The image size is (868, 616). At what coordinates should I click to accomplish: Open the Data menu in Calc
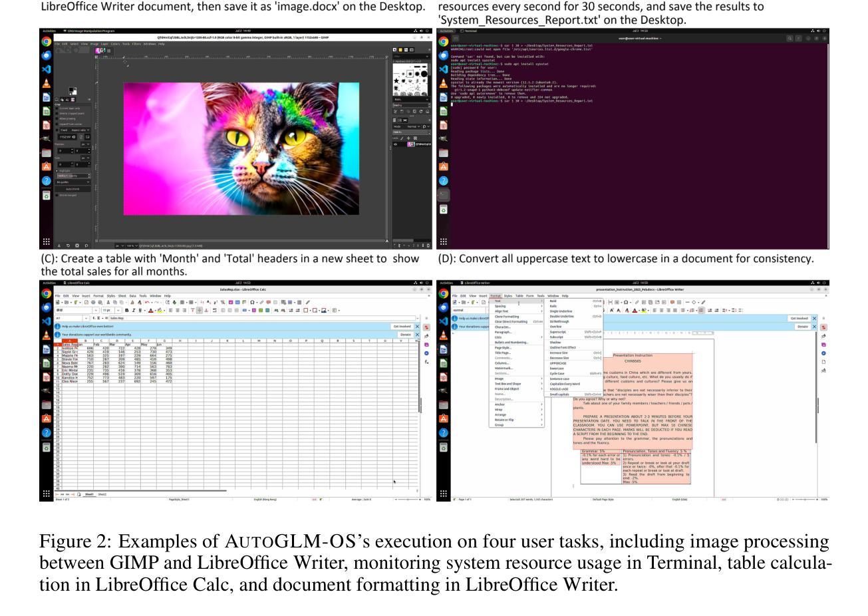click(133, 296)
